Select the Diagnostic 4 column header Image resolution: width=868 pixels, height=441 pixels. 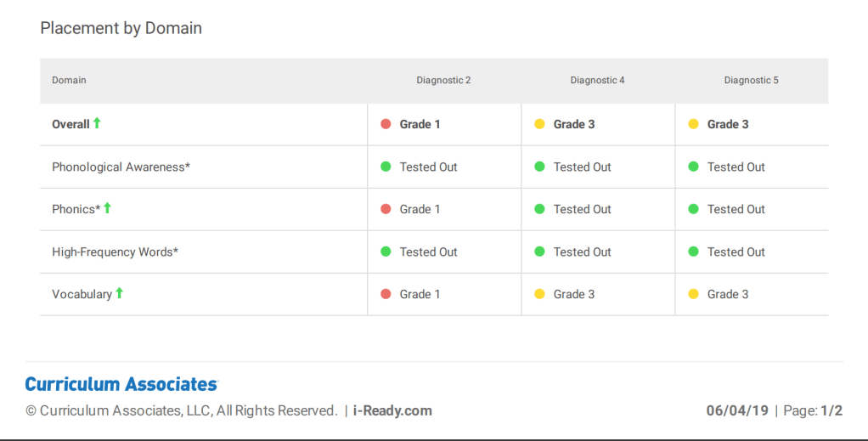point(597,81)
